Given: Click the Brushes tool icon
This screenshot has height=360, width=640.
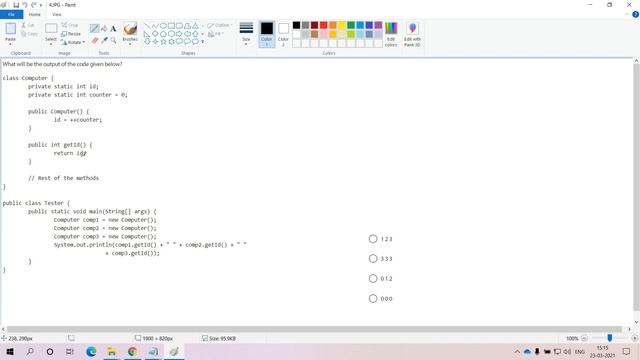Looking at the screenshot, I should click(x=130, y=29).
